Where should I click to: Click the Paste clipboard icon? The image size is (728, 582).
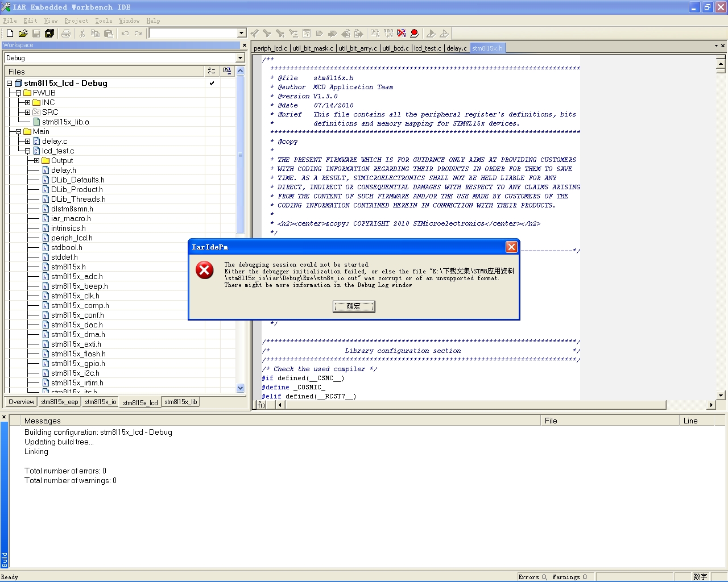pos(109,34)
